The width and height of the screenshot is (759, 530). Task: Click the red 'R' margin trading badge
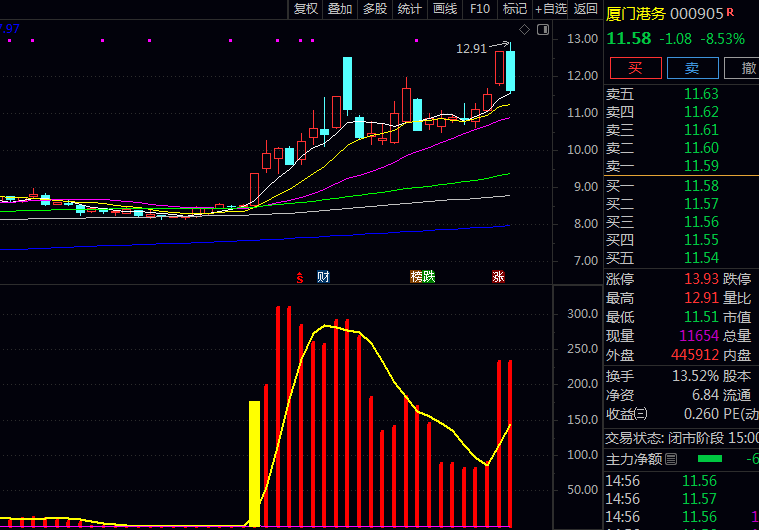click(730, 12)
